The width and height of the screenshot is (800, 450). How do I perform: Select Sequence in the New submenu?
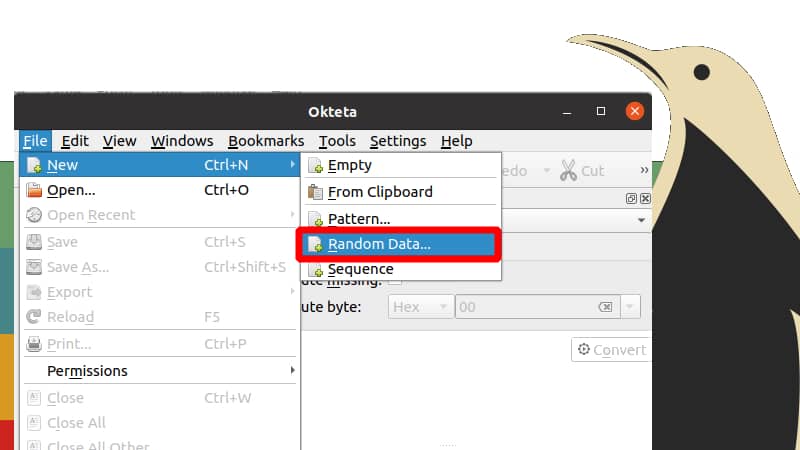[401, 269]
